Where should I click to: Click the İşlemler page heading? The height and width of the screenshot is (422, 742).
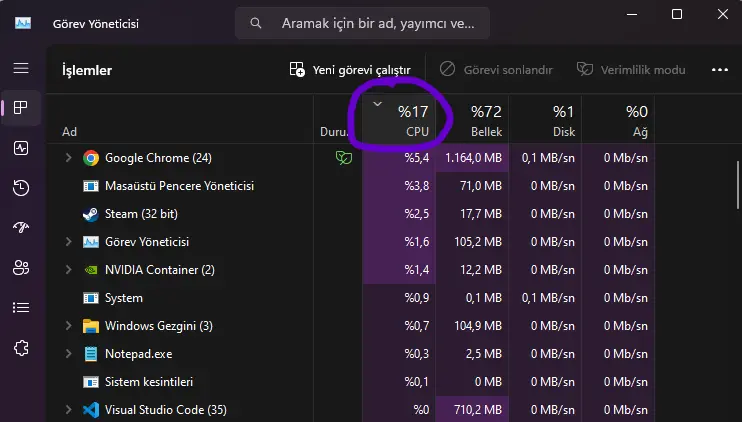87,70
